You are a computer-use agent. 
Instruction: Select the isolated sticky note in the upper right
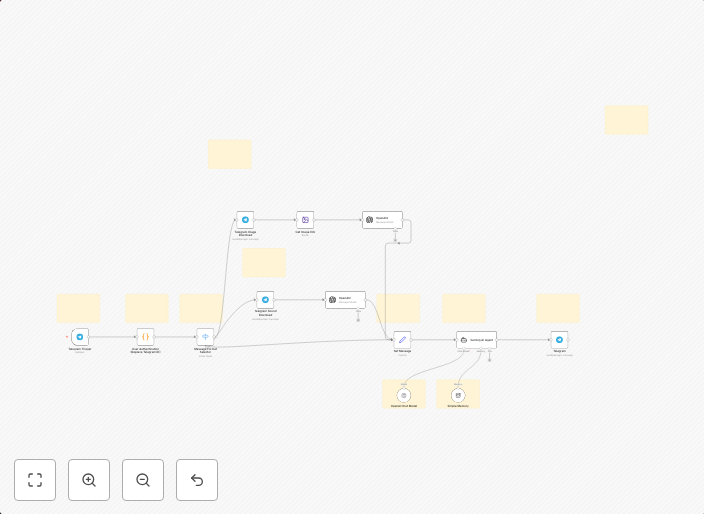(x=627, y=120)
